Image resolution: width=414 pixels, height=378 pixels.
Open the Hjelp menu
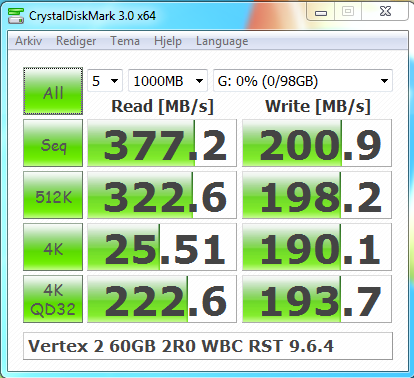tap(168, 41)
